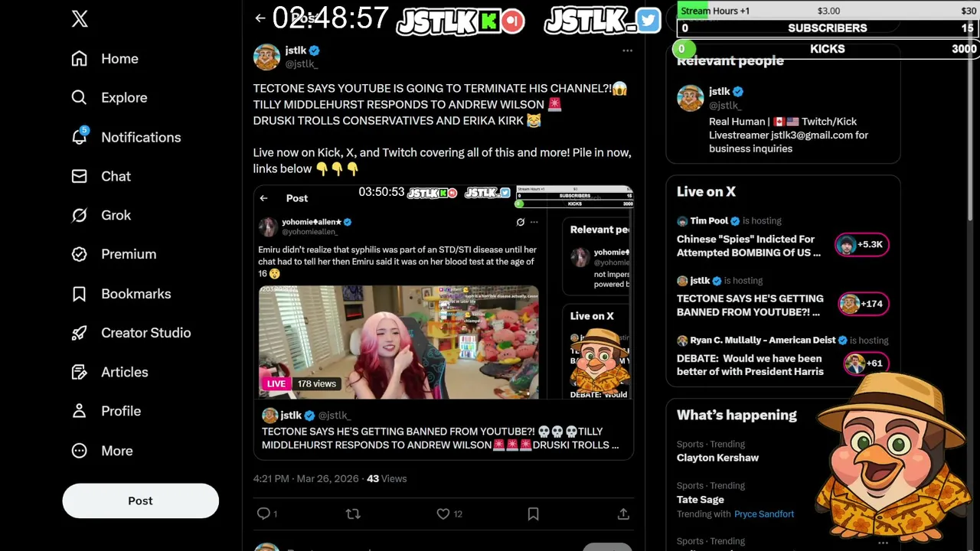Click the share upload icon
980x551 pixels.
[x=623, y=514]
